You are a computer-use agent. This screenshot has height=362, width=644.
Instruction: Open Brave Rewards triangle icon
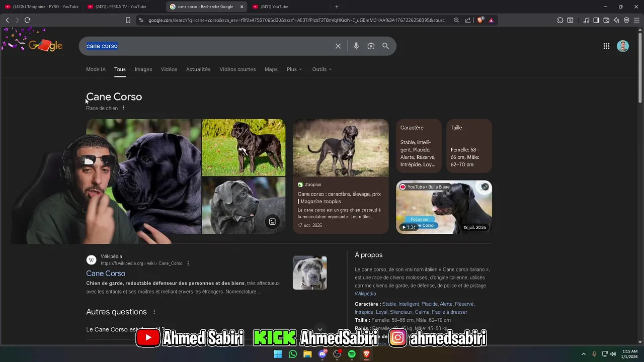tap(491, 20)
